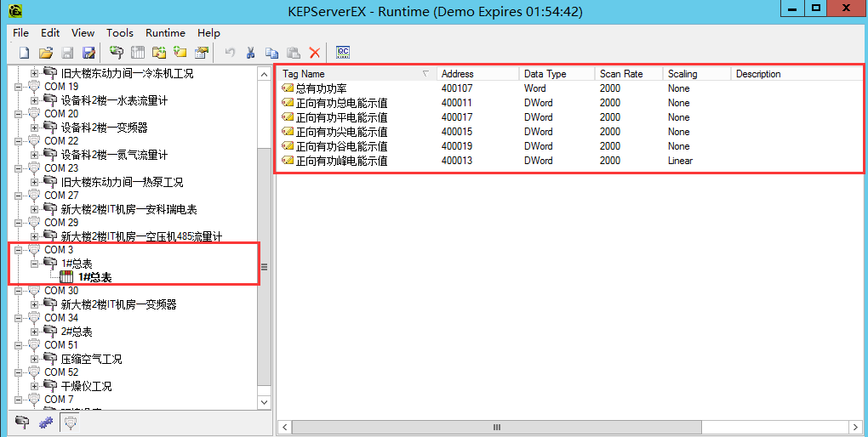Sort by the Data Type column header

tap(557, 74)
